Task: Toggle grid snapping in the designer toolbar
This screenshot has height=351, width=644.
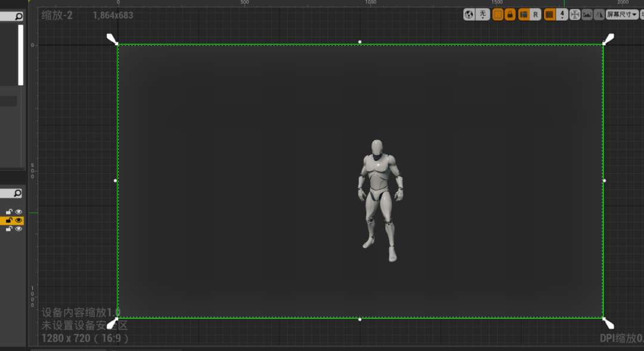Action: 550,15
